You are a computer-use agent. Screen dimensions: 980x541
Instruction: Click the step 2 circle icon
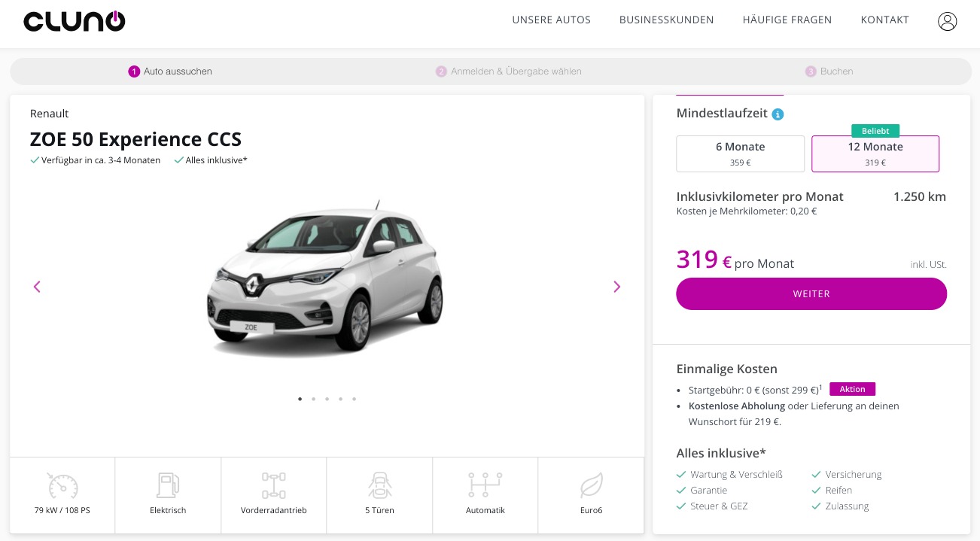tap(441, 71)
